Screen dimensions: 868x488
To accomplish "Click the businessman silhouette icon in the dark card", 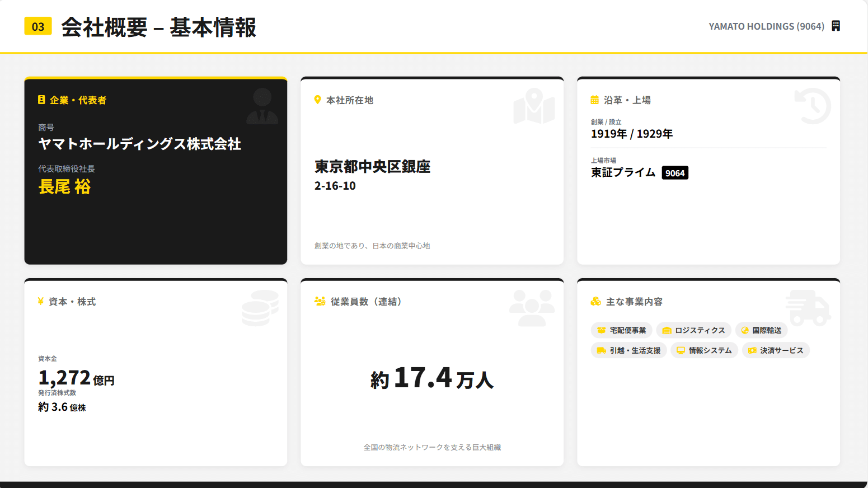I will tap(262, 106).
